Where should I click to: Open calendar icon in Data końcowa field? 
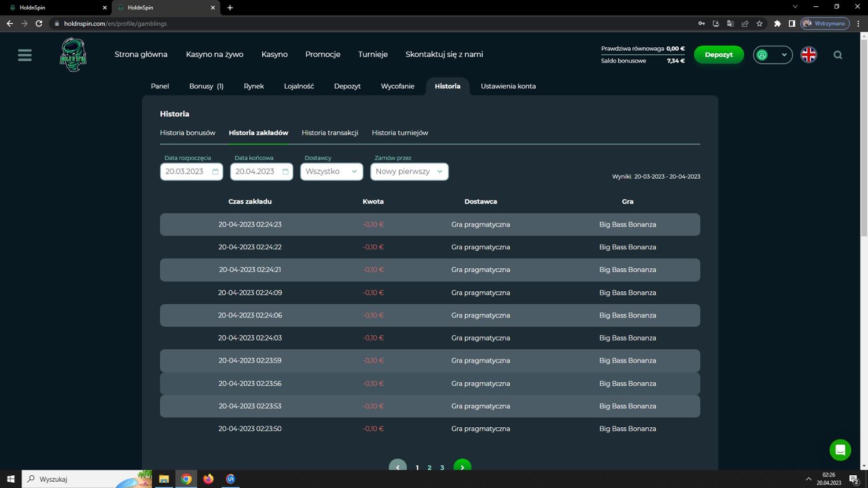tap(285, 172)
